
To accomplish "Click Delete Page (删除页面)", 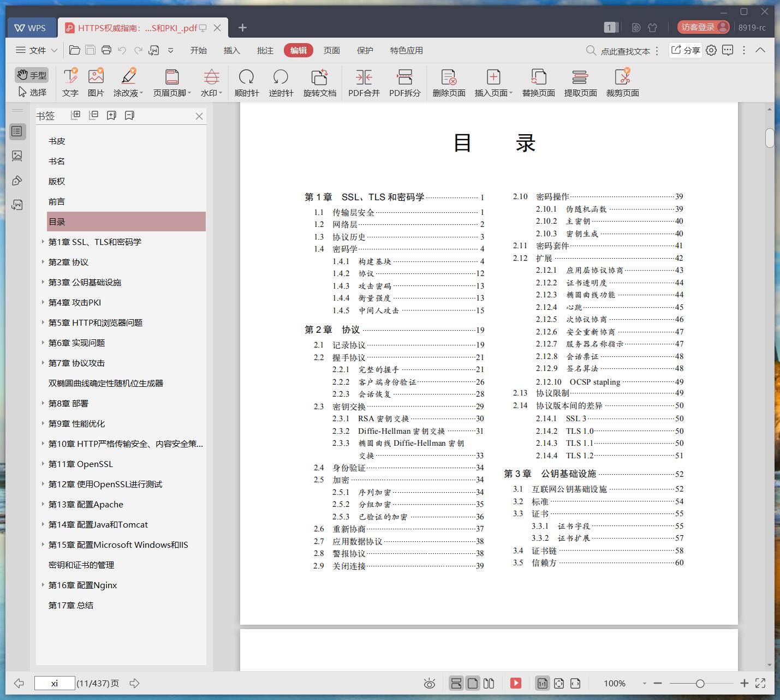I will pyautogui.click(x=449, y=83).
